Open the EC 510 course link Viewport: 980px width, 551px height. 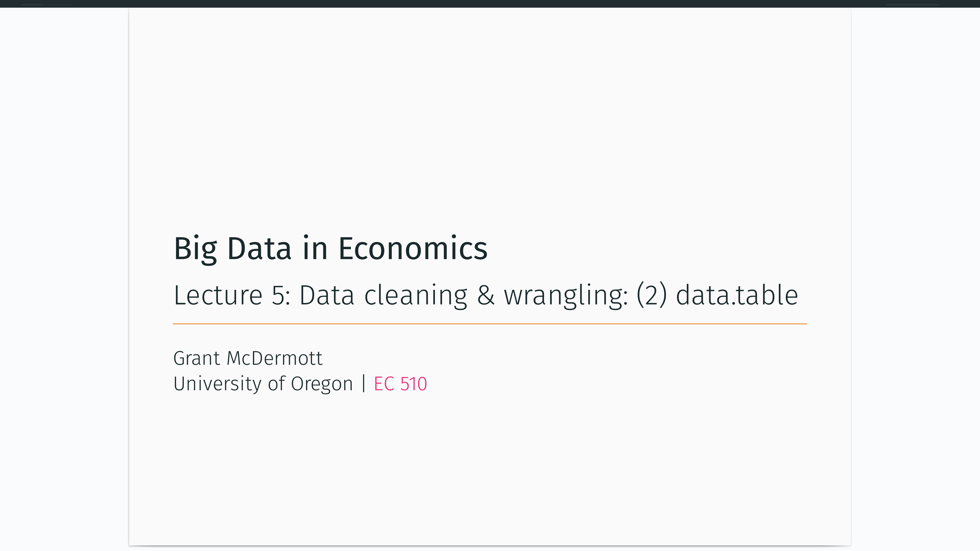click(400, 384)
